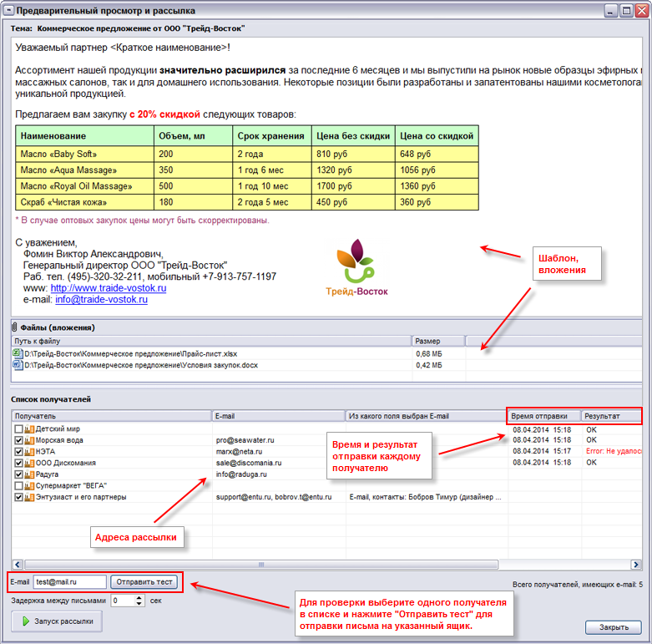
Task: Click the Время отправки column header
Action: 543,415
